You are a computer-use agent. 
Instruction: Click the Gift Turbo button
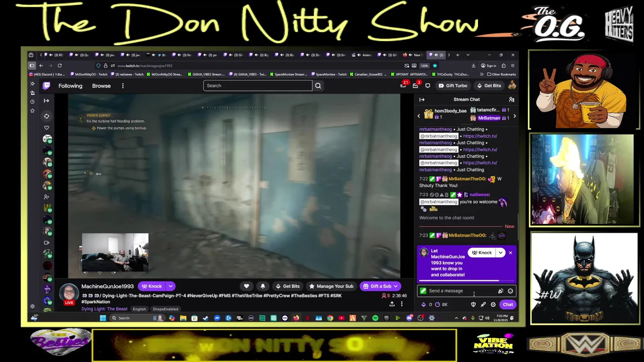click(453, 85)
